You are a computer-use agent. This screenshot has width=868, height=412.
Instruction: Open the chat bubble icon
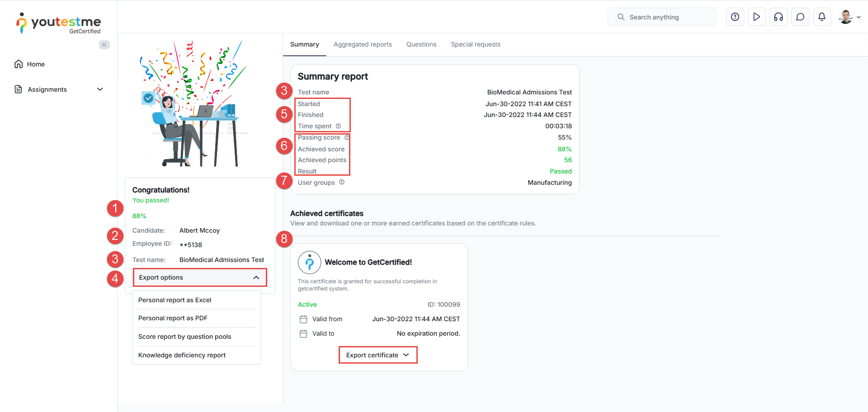pyautogui.click(x=800, y=17)
